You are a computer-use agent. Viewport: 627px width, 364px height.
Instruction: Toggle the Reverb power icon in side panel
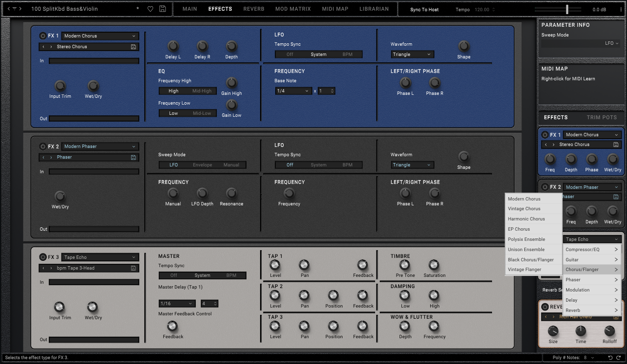tap(545, 307)
